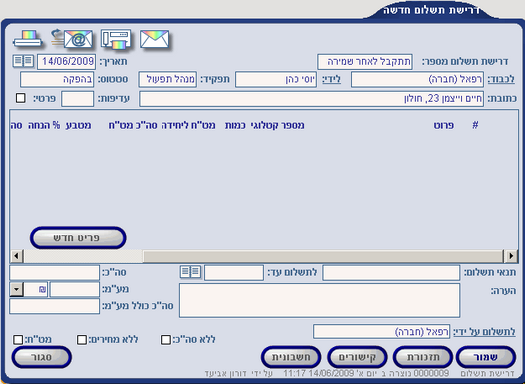Click the לתשלום עד due date field

click(234, 273)
